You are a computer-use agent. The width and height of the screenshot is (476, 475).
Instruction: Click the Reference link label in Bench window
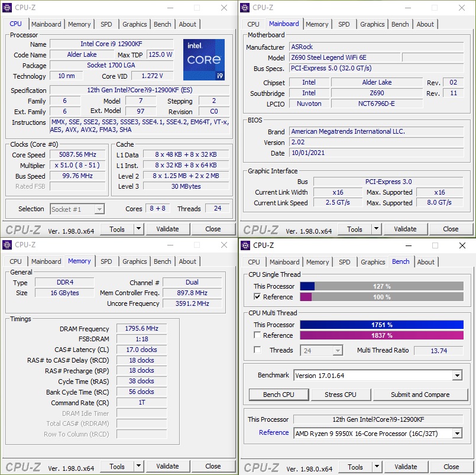pyautogui.click(x=274, y=432)
